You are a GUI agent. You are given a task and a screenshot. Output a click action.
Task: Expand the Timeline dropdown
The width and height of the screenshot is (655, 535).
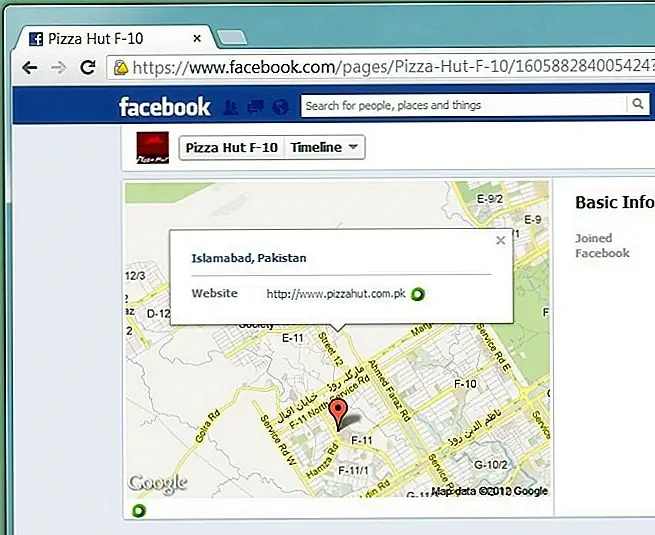325,148
